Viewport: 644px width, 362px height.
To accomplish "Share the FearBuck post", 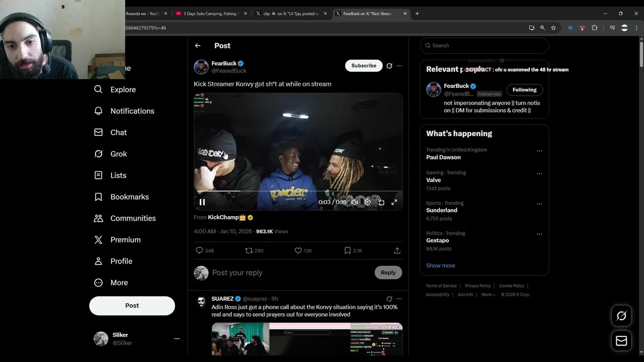I will (397, 250).
